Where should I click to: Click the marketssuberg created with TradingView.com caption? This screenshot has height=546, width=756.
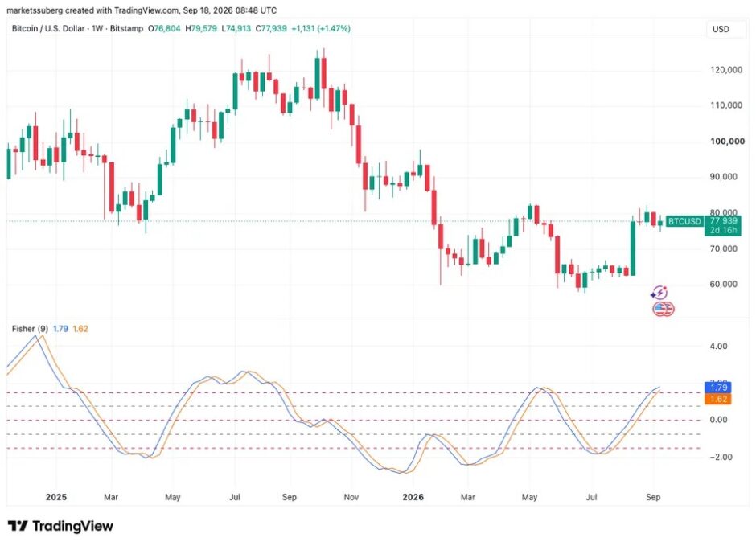point(142,10)
